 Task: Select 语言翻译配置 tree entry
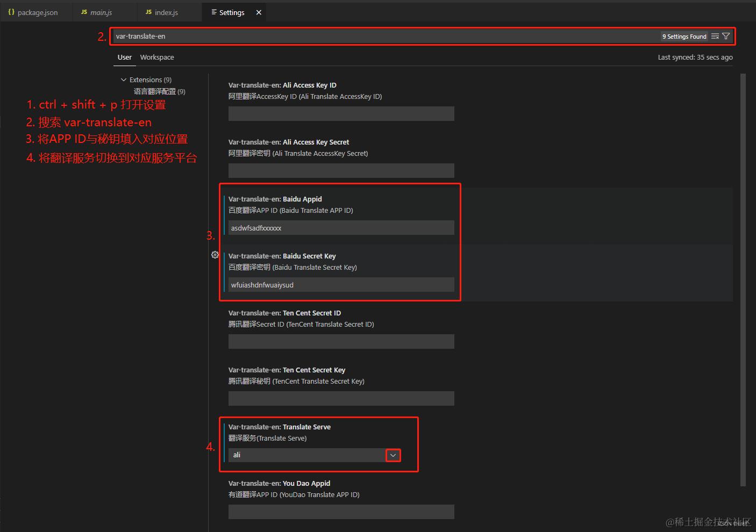coord(159,91)
